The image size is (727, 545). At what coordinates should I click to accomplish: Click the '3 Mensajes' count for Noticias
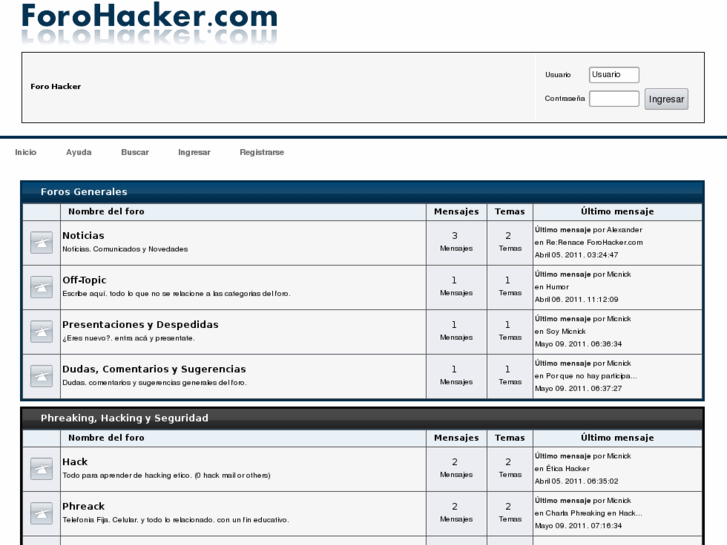tap(456, 242)
